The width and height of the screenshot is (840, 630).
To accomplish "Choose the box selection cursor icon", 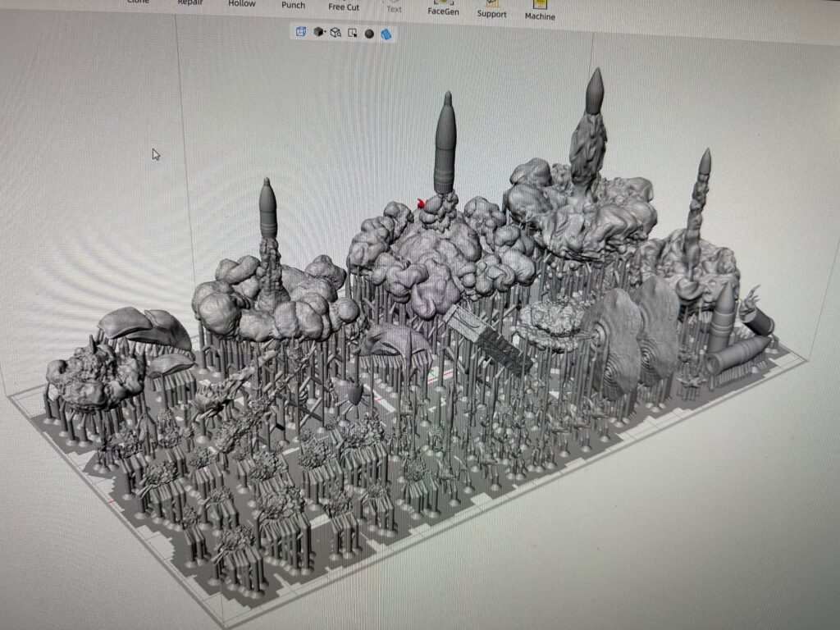I will coord(353,34).
